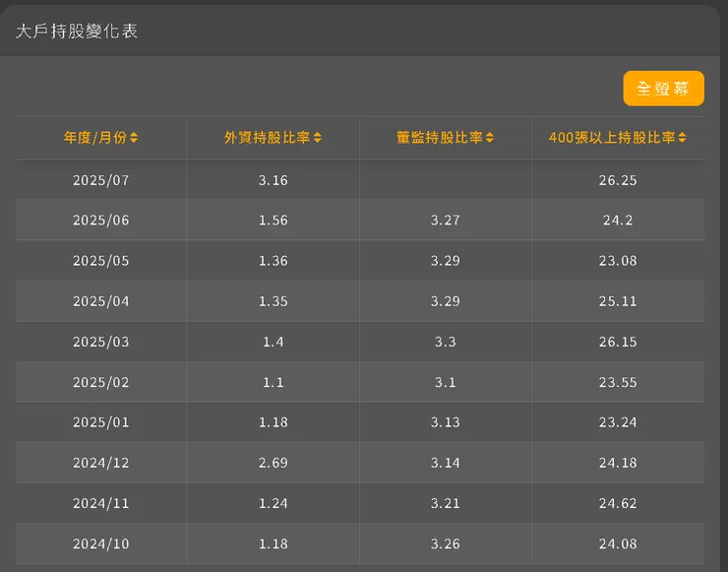Screen dimensions: 728x572
Task: Click foreign holding value 2.69
Action: pos(273,463)
